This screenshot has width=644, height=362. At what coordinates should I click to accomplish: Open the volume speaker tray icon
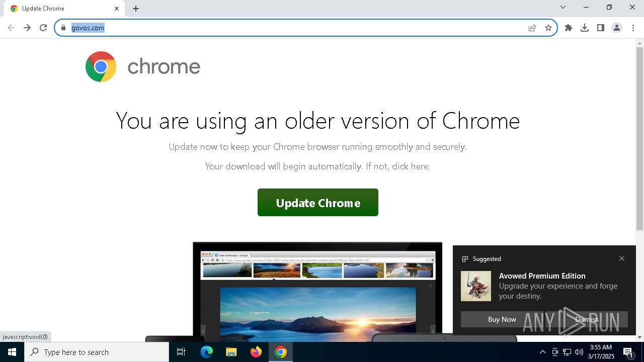coord(579,352)
